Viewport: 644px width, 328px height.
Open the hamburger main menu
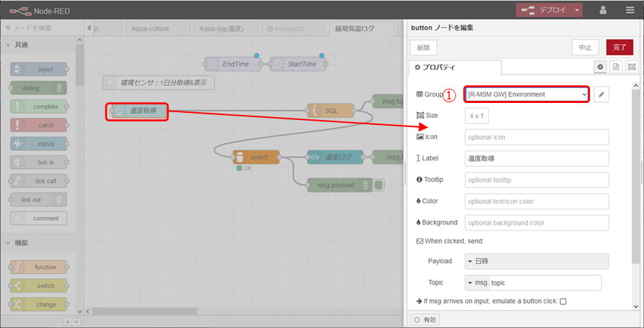tap(630, 10)
